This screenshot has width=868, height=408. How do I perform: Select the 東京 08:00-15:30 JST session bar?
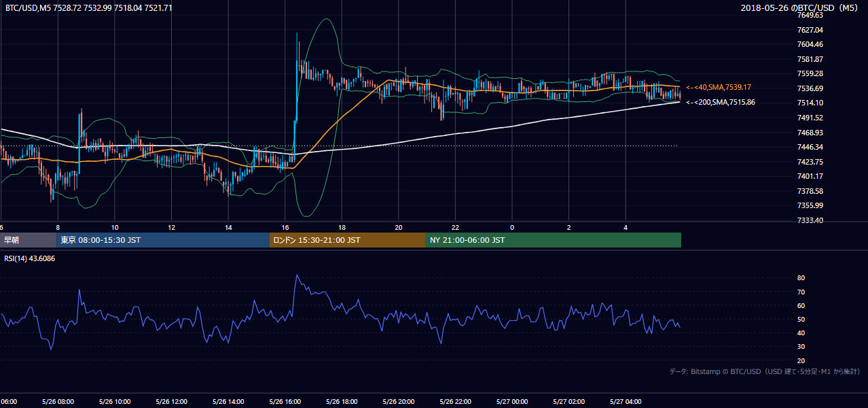pyautogui.click(x=163, y=240)
